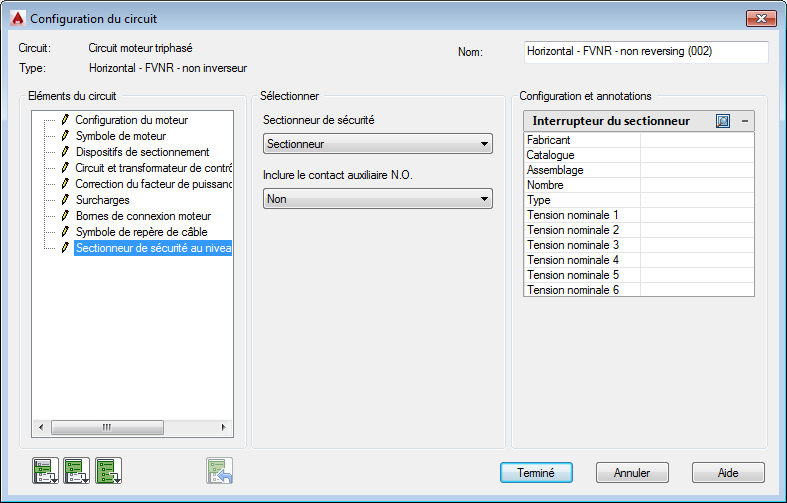This screenshot has width=787, height=503.
Task: Click the third fully green insert-circuit icon
Action: point(109,470)
